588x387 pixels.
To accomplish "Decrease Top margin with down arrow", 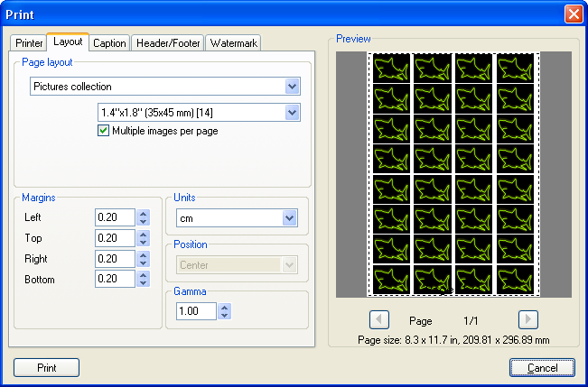I will click(x=143, y=242).
